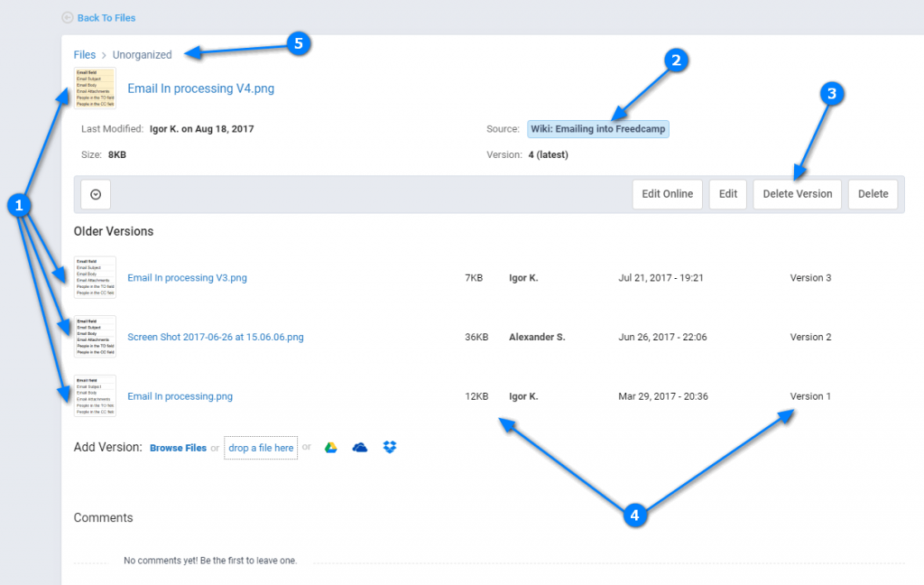Open the circled chevron actions dropdown
The height and width of the screenshot is (585, 924).
(96, 194)
